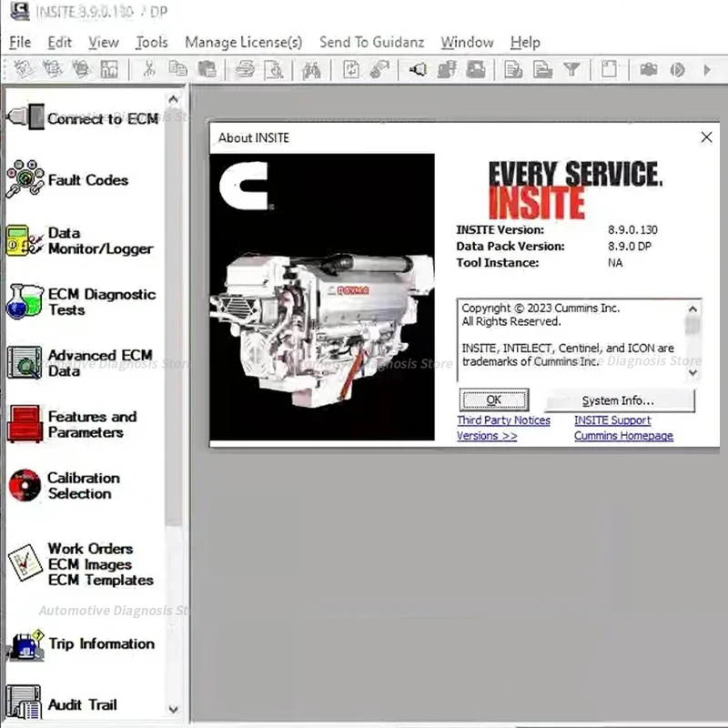This screenshot has width=728, height=728.
Task: Click the copyright box scroll up arrow
Action: pyautogui.click(x=693, y=308)
